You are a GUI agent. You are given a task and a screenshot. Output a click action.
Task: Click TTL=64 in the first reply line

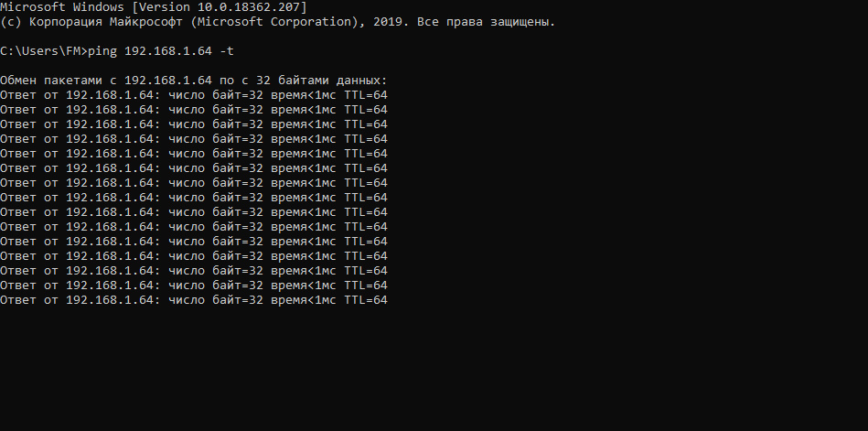[x=366, y=94]
